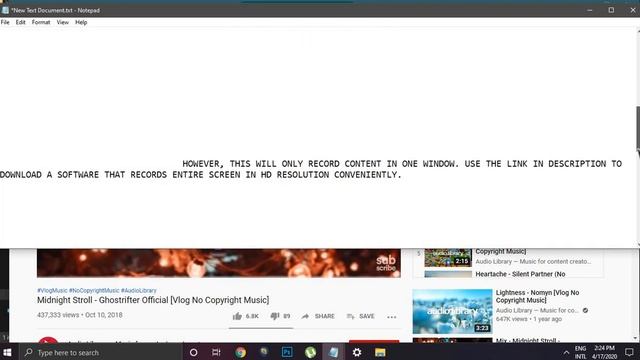The image size is (640, 360).
Task: Like the YouTube video (thumbs up 6.8K)
Action: click(x=246, y=316)
